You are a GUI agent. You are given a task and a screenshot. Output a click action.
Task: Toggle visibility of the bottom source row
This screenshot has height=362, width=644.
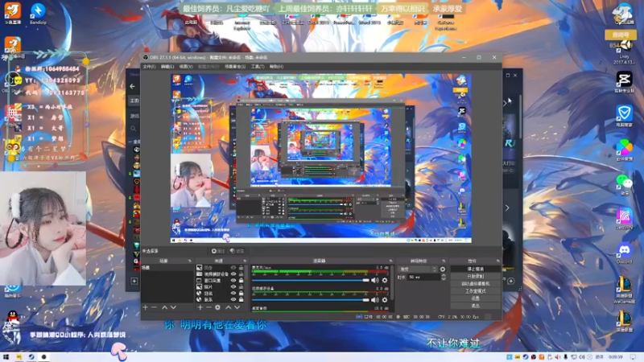[x=233, y=299]
